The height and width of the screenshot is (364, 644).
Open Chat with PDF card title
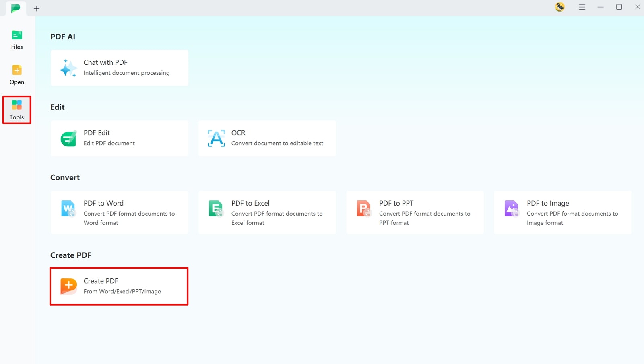tap(105, 62)
